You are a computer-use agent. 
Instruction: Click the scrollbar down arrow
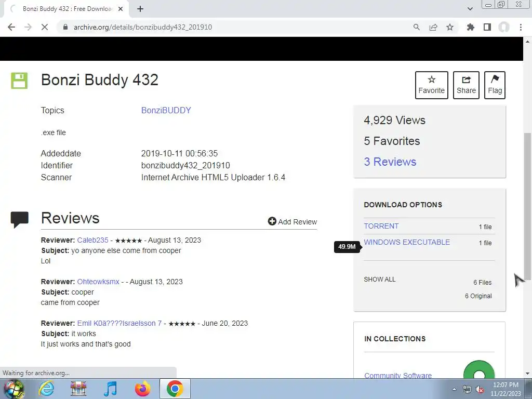pyautogui.click(x=527, y=373)
